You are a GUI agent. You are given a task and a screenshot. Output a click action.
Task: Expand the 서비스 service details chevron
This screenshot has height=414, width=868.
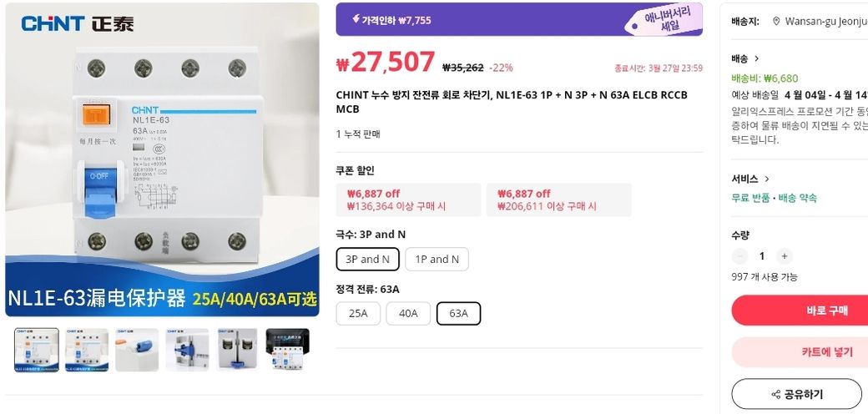767,179
